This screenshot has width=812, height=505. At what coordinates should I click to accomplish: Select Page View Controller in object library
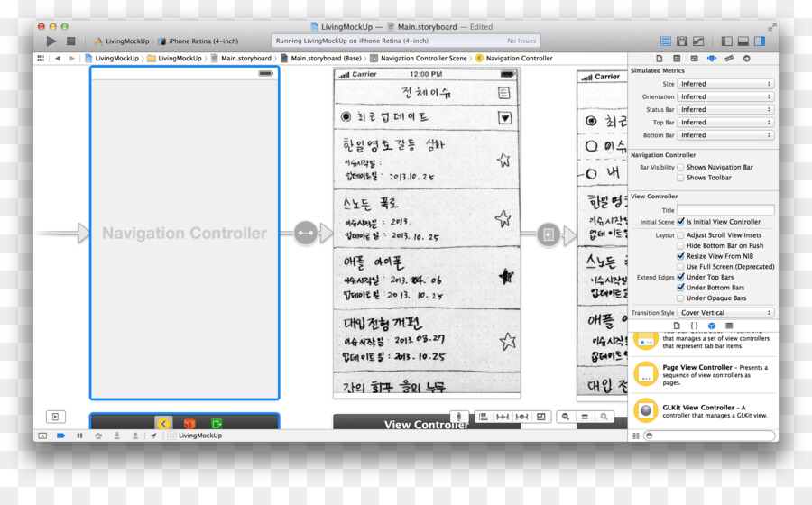pyautogui.click(x=697, y=368)
